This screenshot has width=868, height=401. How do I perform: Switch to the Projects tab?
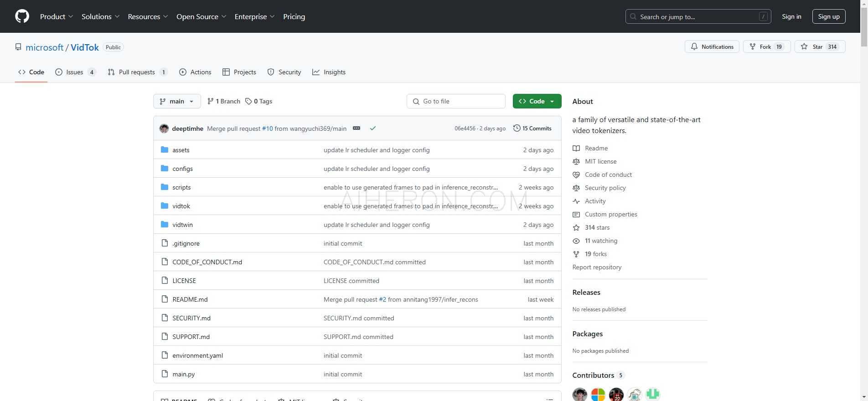[239, 72]
